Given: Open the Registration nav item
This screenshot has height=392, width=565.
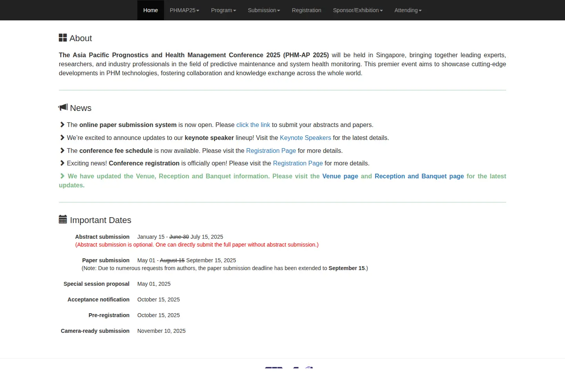Looking at the screenshot, I should (x=306, y=10).
